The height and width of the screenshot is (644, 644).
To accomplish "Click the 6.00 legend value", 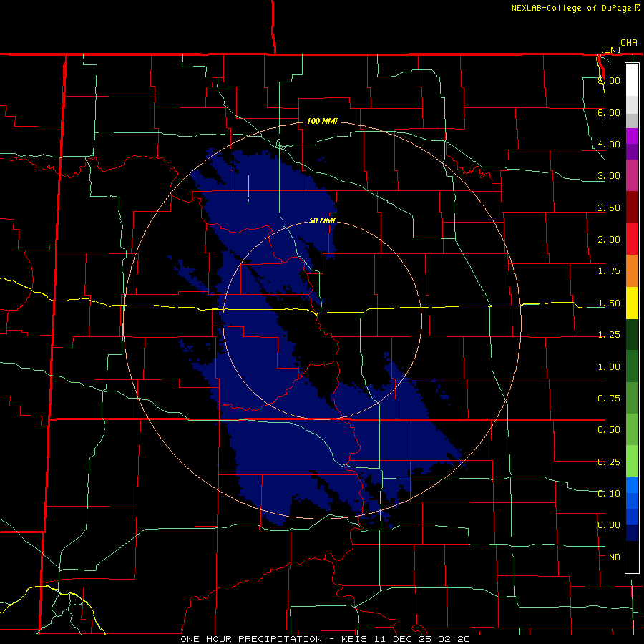I will pyautogui.click(x=609, y=112).
